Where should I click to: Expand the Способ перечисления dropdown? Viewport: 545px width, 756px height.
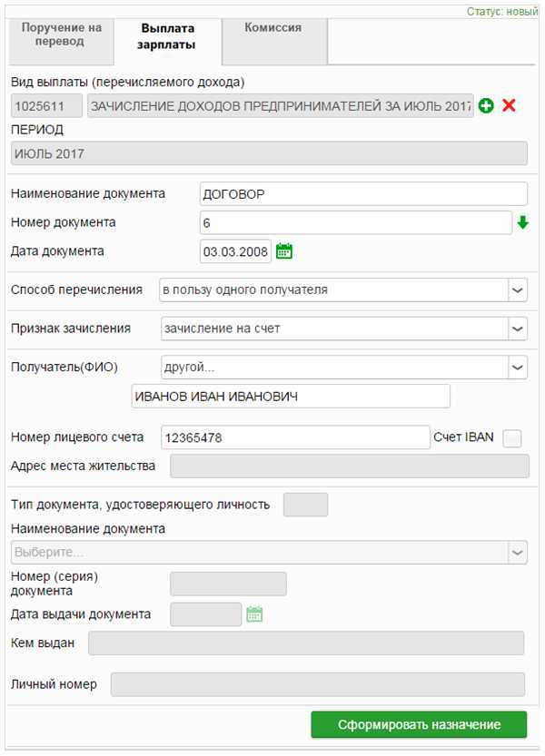518,290
